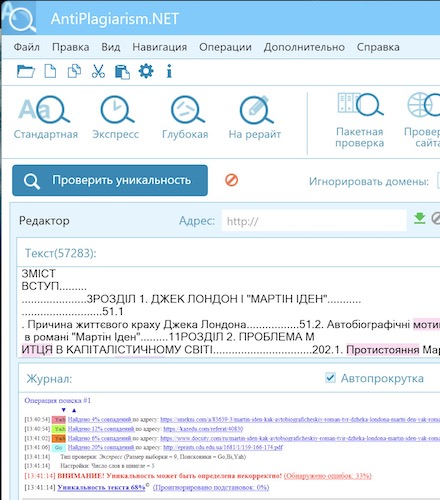This screenshot has height=500, width=440.
Task: Click the info 'i' toolbar icon
Action: 169,71
